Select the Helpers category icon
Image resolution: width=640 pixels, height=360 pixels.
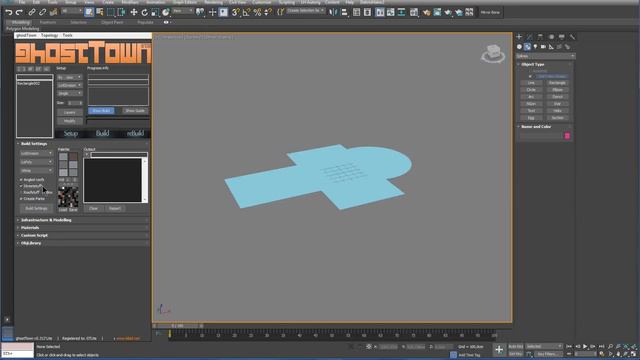[x=551, y=47]
